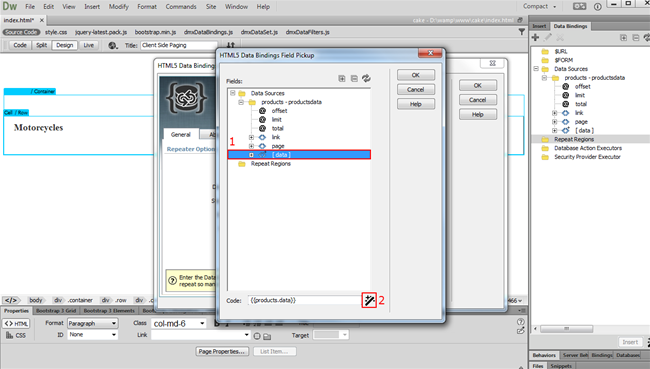Open the ID dropdown showing None
The image size is (650, 369).
(92, 335)
